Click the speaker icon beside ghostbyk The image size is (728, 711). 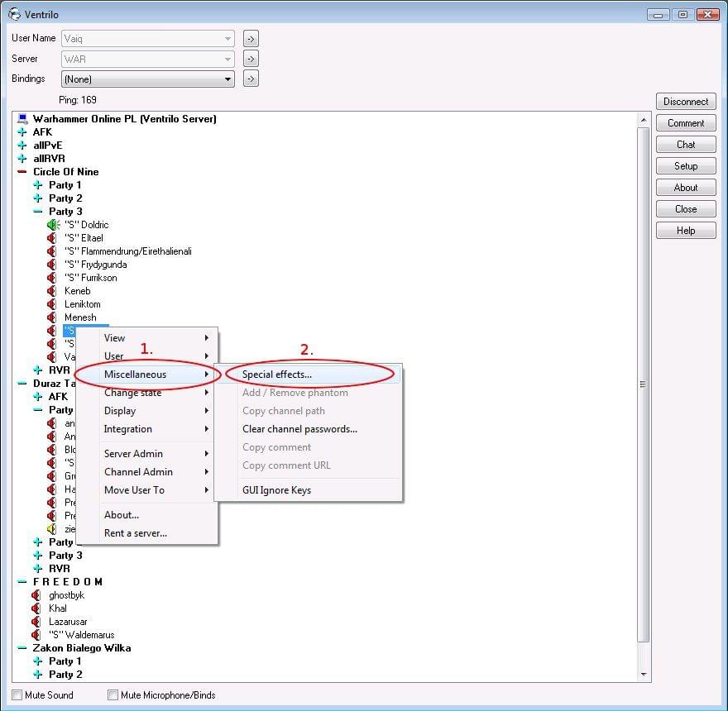[36, 595]
